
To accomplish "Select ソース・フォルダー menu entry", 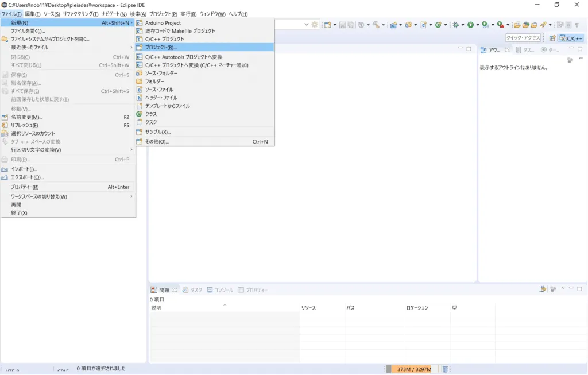I will click(205, 73).
